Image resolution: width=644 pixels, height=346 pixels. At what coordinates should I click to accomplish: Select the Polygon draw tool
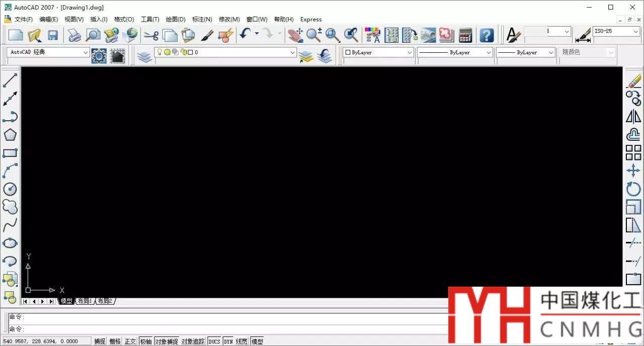tap(10, 135)
